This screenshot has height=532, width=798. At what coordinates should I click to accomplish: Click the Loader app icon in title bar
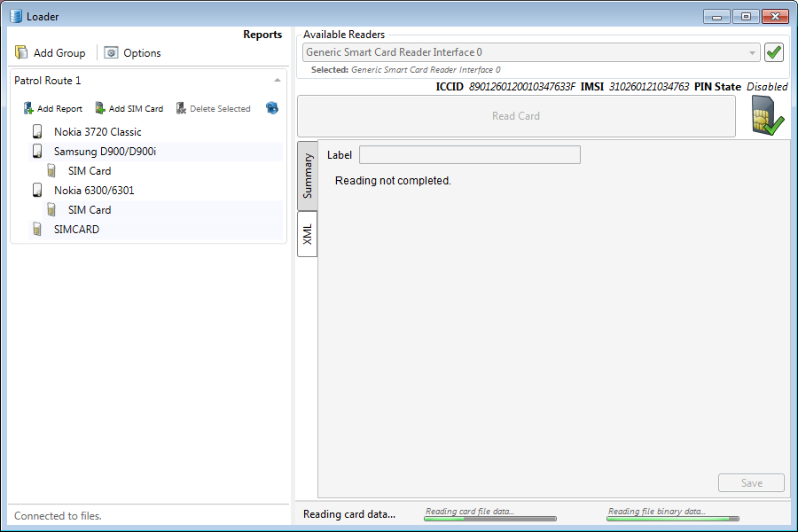click(x=16, y=16)
